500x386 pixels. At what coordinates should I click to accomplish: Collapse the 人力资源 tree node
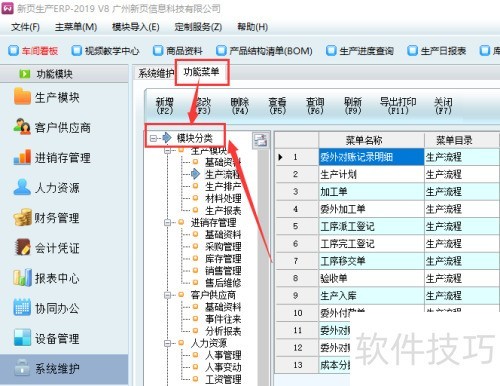[168, 343]
